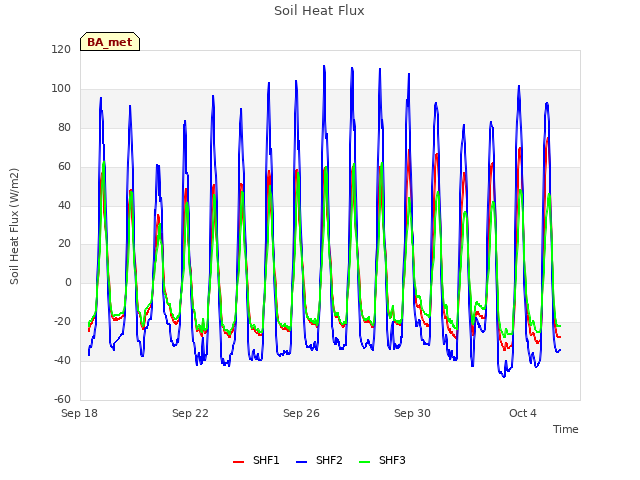Toggle SHF2 series in legend
This screenshot has width=640, height=480.
pyautogui.click(x=319, y=460)
